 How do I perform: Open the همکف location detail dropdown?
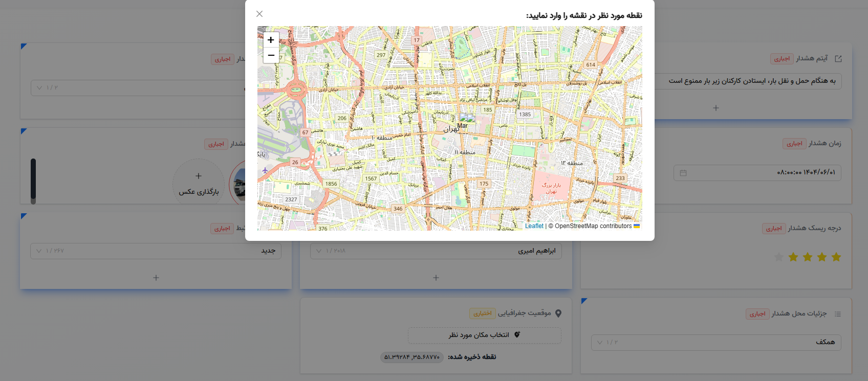(x=716, y=342)
